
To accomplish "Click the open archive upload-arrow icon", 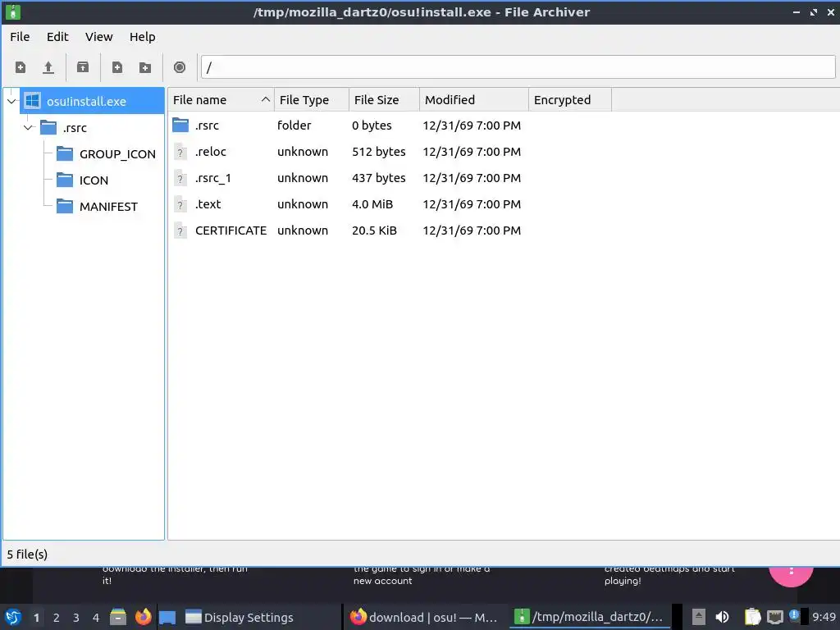I will point(48,67).
